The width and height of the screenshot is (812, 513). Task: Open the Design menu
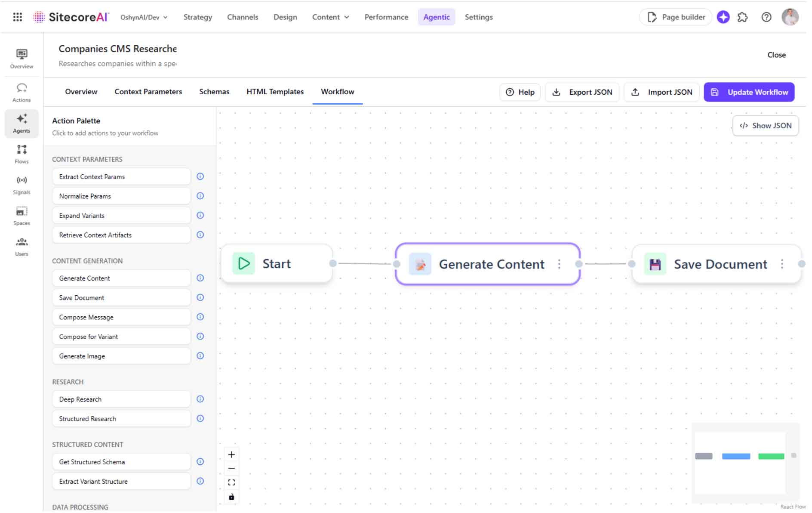(x=286, y=17)
